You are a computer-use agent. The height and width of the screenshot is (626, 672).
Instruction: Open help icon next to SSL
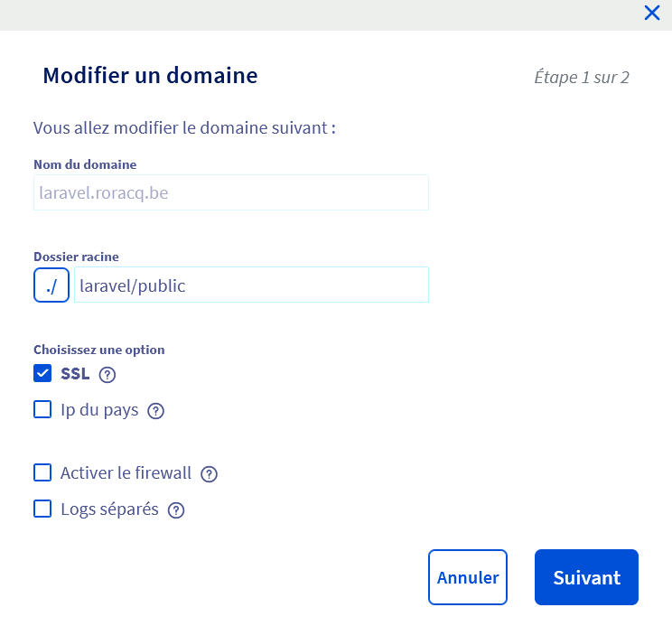click(107, 375)
